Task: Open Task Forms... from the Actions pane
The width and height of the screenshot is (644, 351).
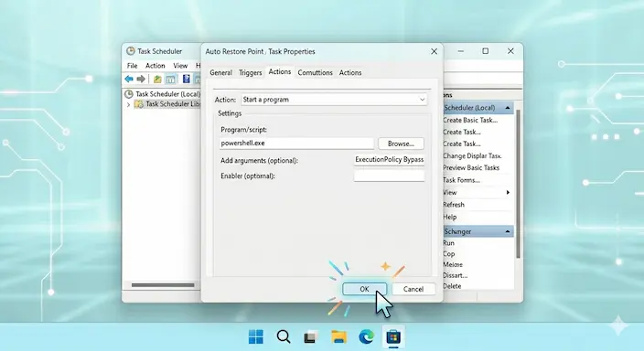Action: click(461, 180)
